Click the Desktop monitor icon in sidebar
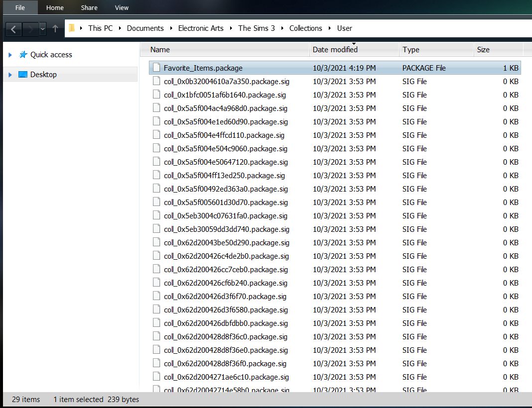The height and width of the screenshot is (408, 532). coord(23,75)
